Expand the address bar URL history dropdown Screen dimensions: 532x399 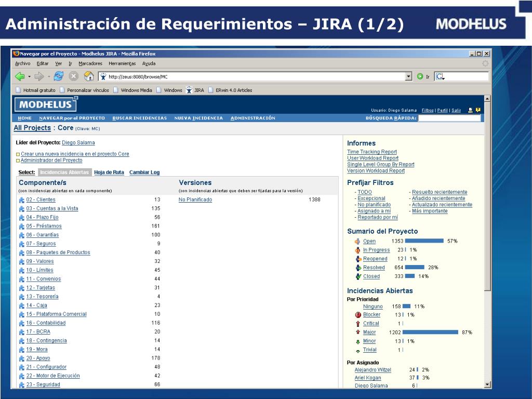pos(409,77)
